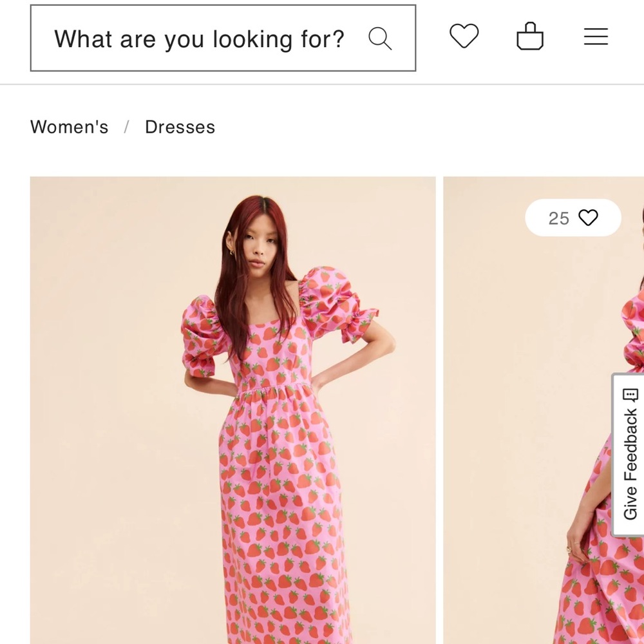Open the Give Feedback side tab
Viewport: 644px width, 644px height.
pyautogui.click(x=629, y=454)
